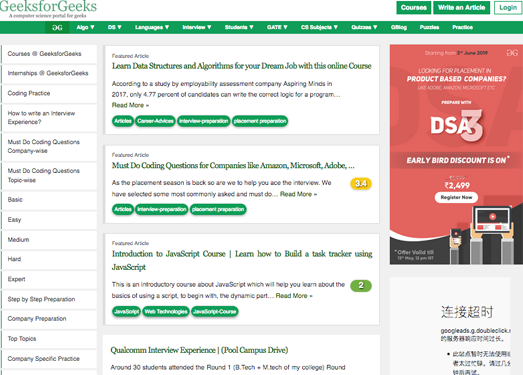Select the Basic difficulty sidebar item
Screen dimensions: 523x375
tap(49, 200)
